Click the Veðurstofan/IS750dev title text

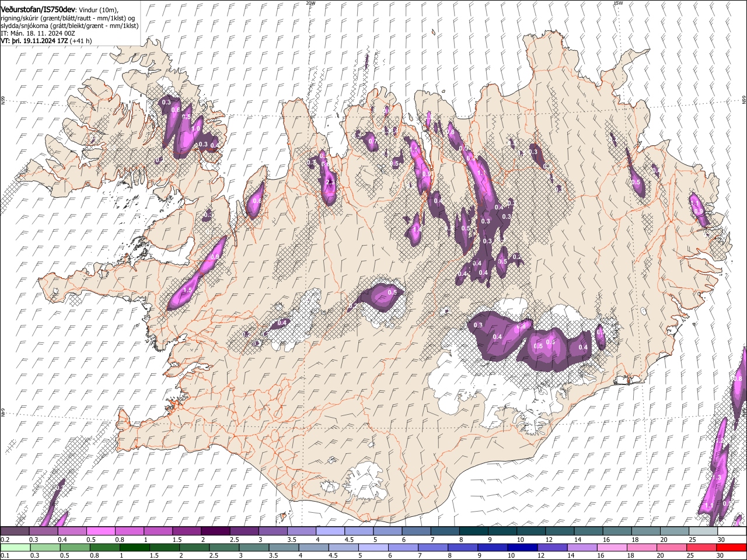pyautogui.click(x=38, y=10)
